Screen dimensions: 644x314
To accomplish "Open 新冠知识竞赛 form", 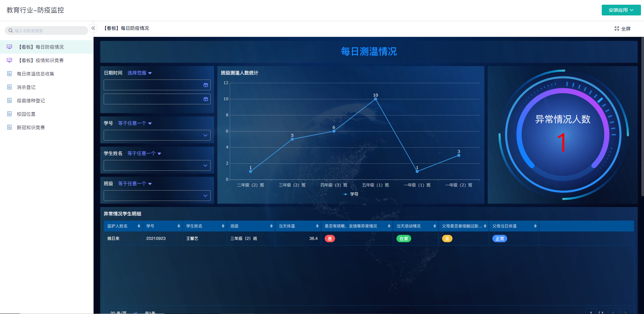I will pos(47,127).
